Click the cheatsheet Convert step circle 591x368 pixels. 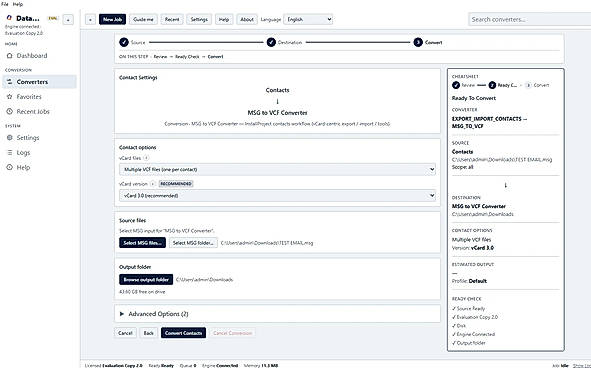[x=528, y=85]
